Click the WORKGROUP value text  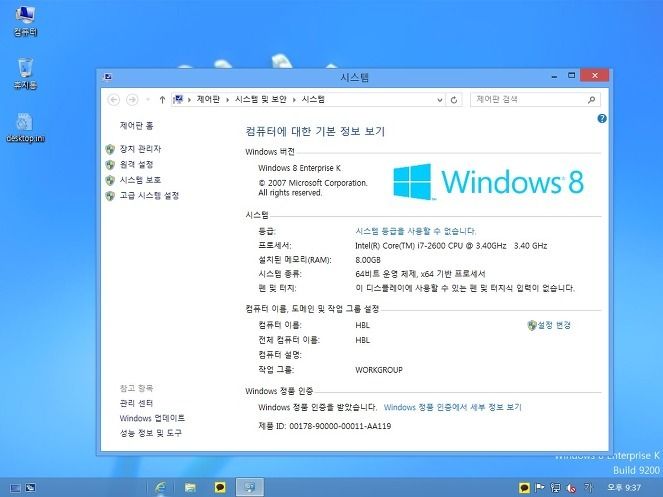point(379,370)
